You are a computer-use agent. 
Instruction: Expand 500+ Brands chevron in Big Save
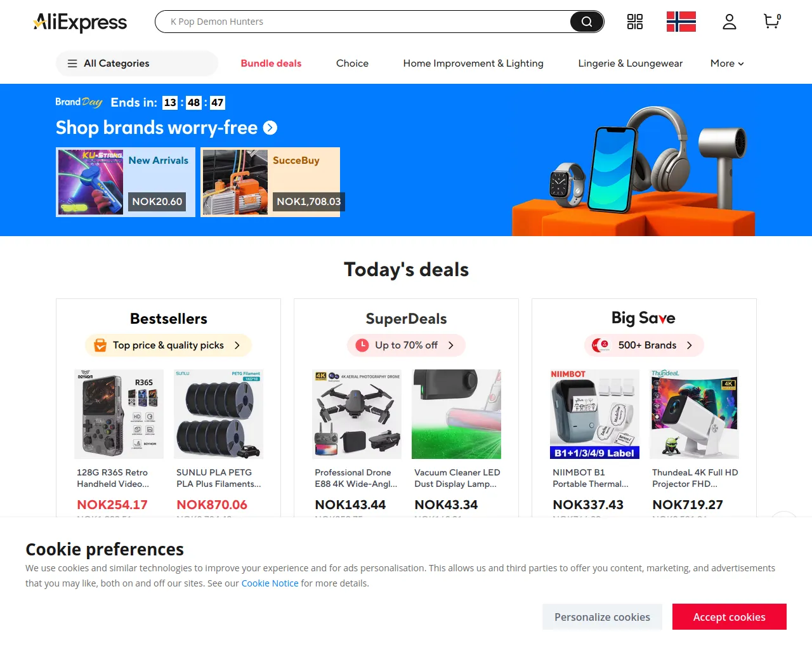(x=690, y=345)
